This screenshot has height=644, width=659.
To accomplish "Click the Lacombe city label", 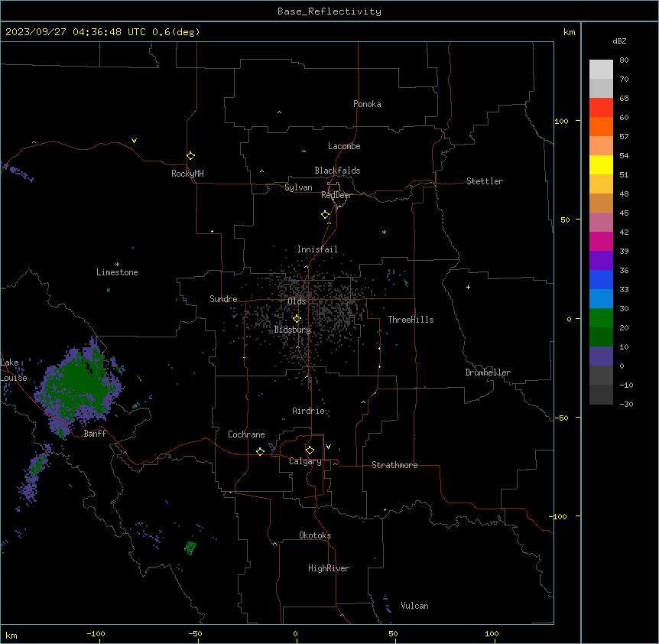I will coord(344,146).
